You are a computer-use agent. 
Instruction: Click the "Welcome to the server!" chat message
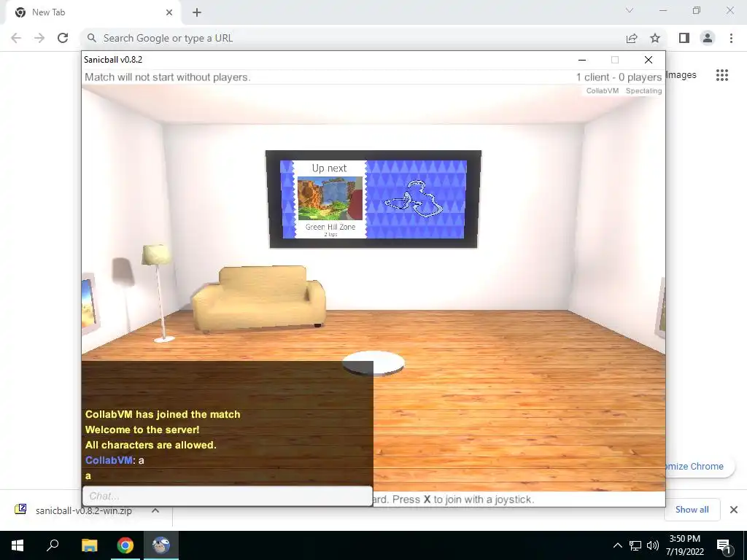point(142,429)
